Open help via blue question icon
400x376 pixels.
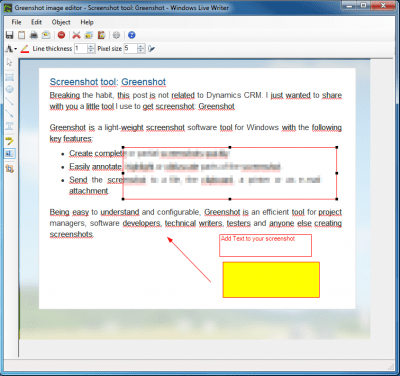[x=132, y=35]
